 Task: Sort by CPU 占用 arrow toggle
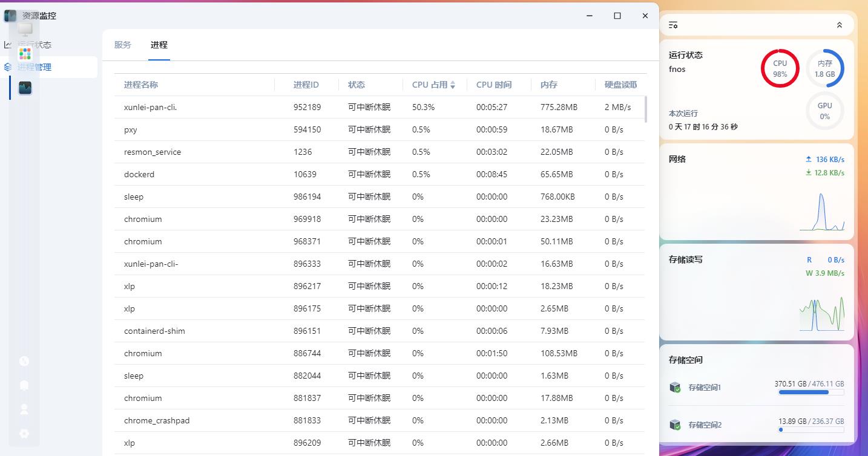(x=453, y=85)
